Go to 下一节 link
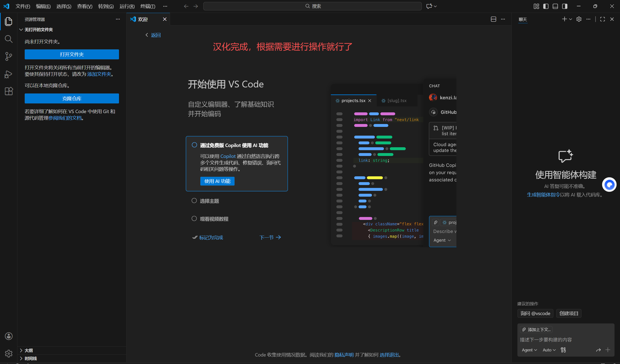Screen dimensions: 620x364 tap(270, 237)
